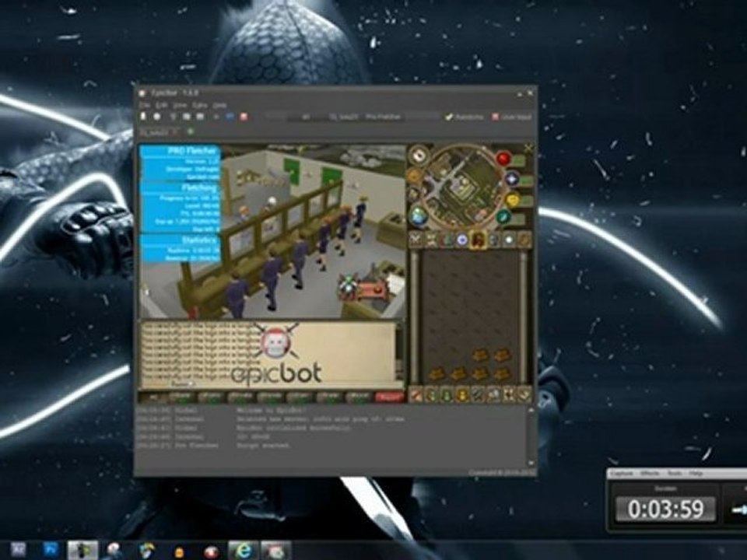Click the yellow X logout button in game
The image size is (747, 560).
point(528,149)
